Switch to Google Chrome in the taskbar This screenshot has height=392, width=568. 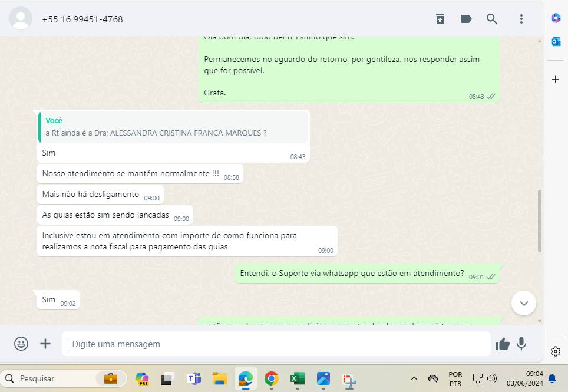pos(271,378)
